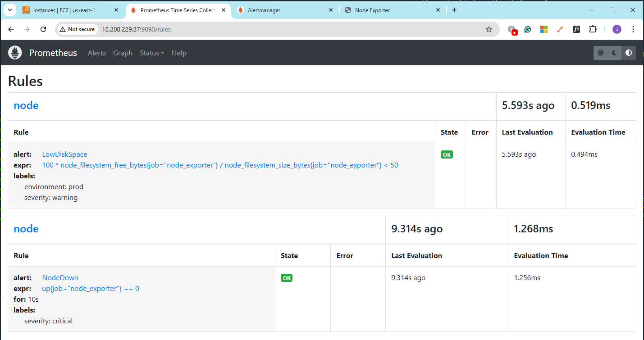The height and width of the screenshot is (340, 644).
Task: Click the red-badged extension icon
Action: point(512,30)
